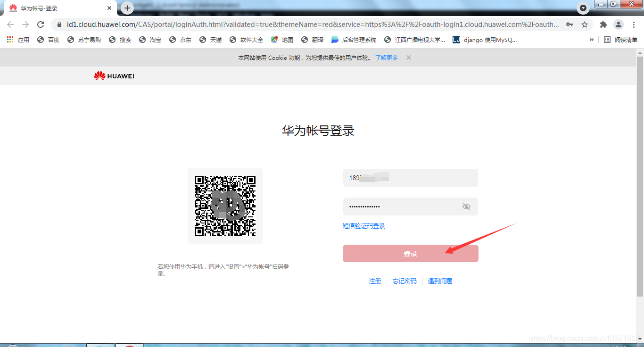Viewport: 644px width, 347px height.
Task: Open the django 使用MySQ... bookmark
Action: tap(485, 40)
